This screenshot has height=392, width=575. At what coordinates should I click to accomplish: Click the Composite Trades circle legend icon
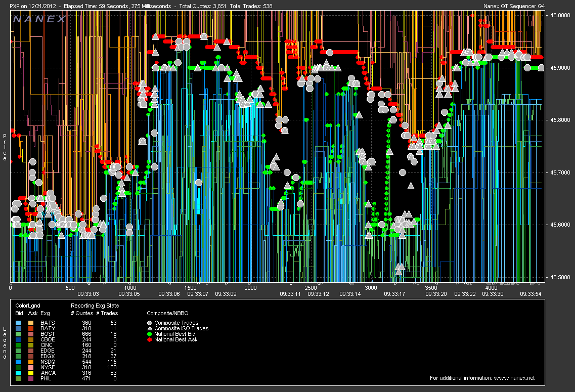click(150, 323)
